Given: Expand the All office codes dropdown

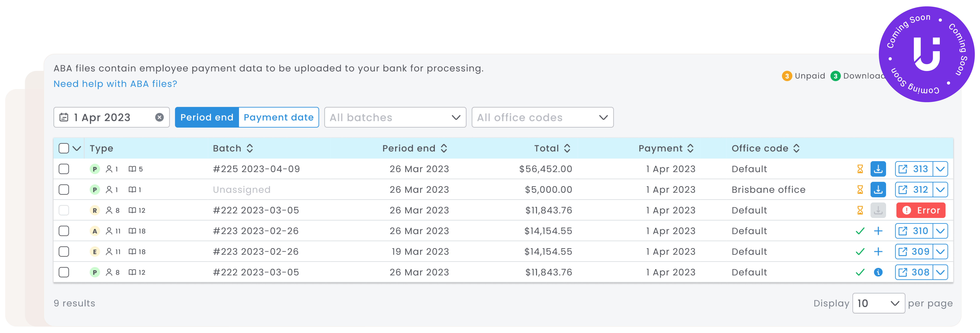Looking at the screenshot, I should click(x=542, y=117).
